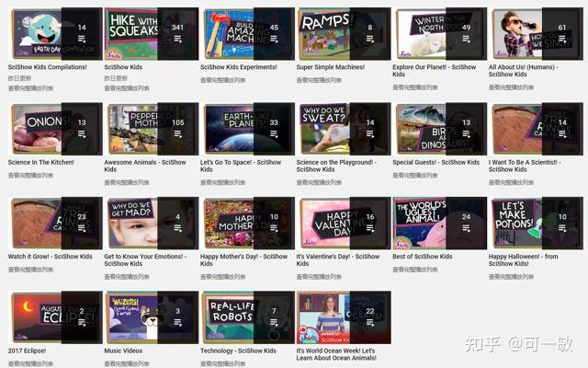Click playlist icon on Why Do We Get Mad thumbnail
This screenshot has height=368, width=588.
[177, 228]
